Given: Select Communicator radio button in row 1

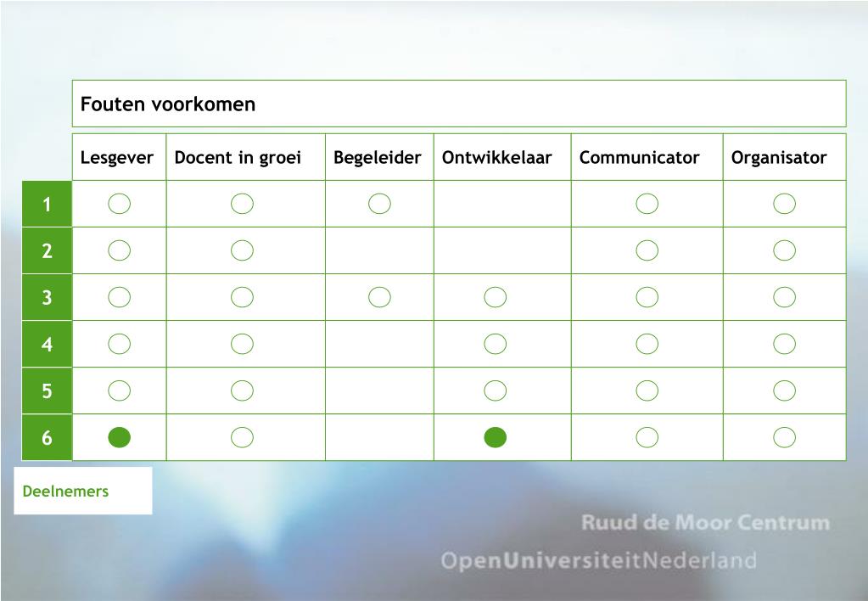Looking at the screenshot, I should point(647,204).
